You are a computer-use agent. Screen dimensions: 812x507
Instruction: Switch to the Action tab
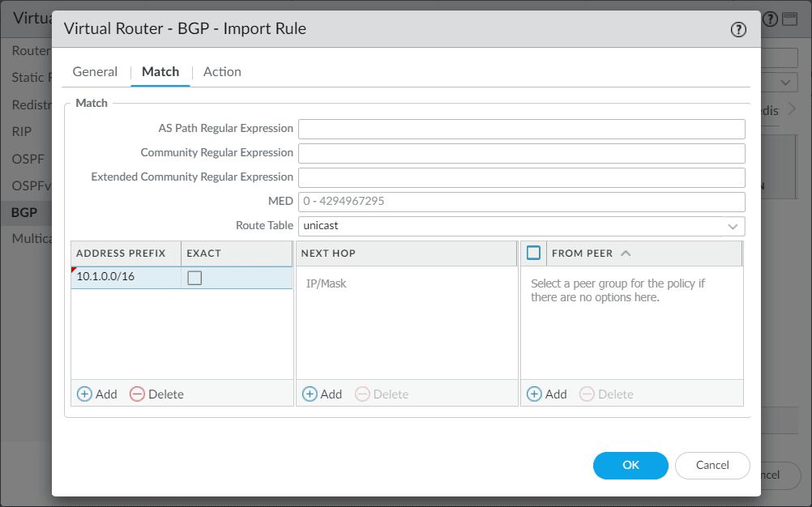tap(221, 71)
